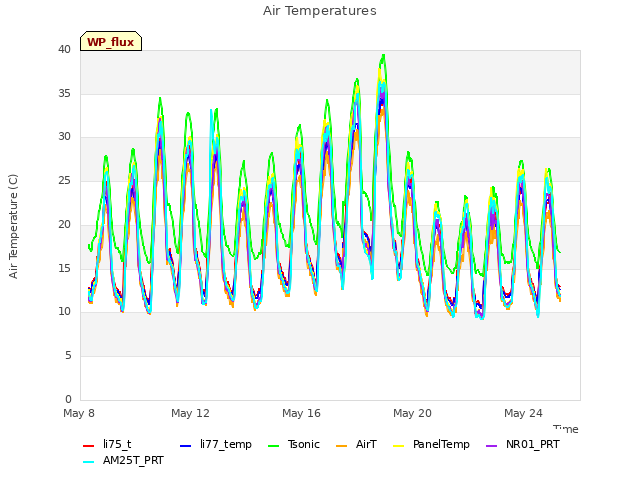Toggle the AirT legend entry
640x480 pixels.
(356, 444)
